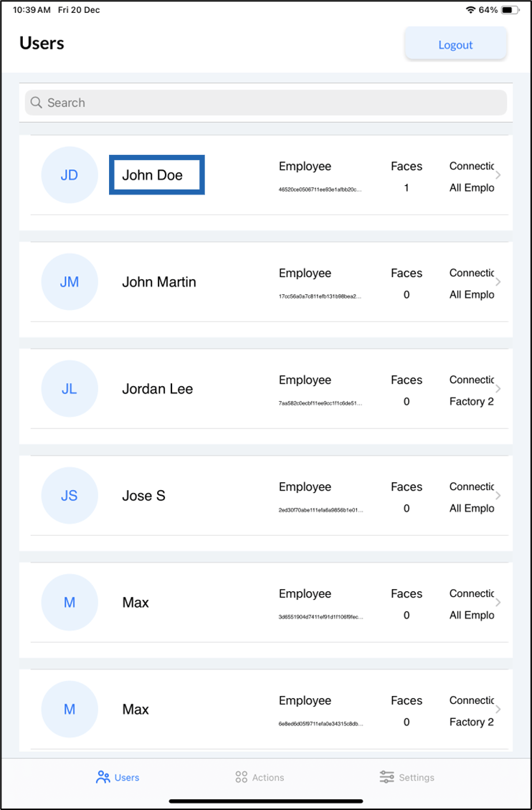
Task: Select the Jordan Lee name
Action: (x=158, y=388)
